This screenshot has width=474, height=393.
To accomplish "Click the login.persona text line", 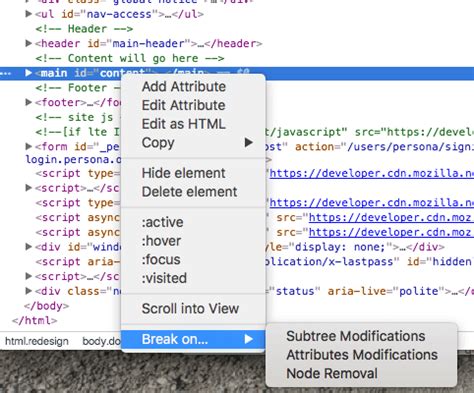I will pyautogui.click(x=73, y=159).
